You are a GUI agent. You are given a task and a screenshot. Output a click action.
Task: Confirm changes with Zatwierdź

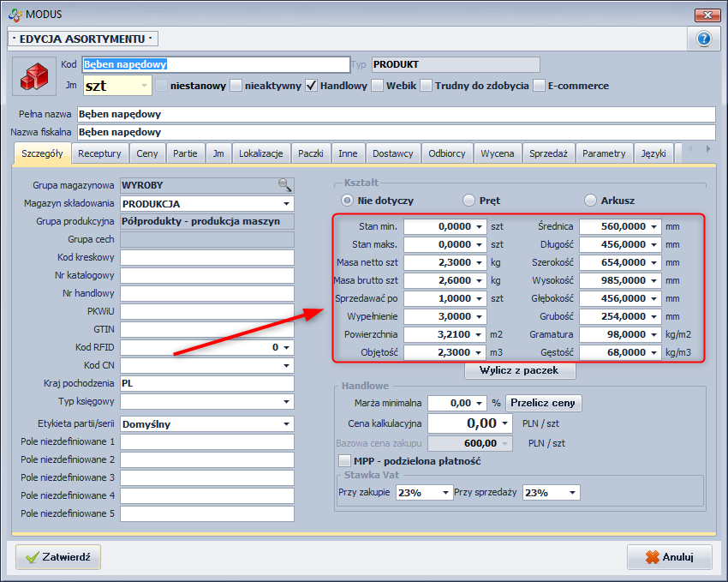[x=58, y=557]
